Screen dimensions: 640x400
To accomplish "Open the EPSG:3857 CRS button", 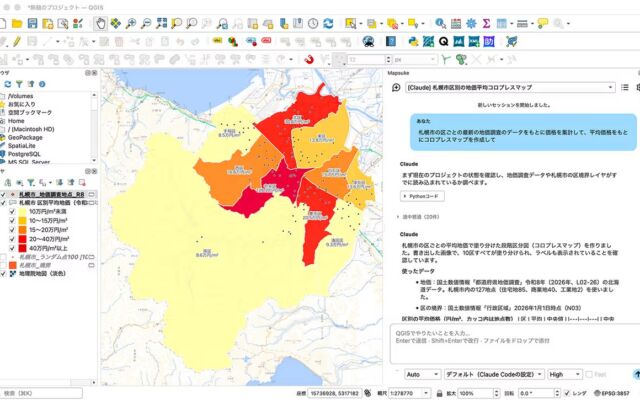I will click(x=611, y=393).
